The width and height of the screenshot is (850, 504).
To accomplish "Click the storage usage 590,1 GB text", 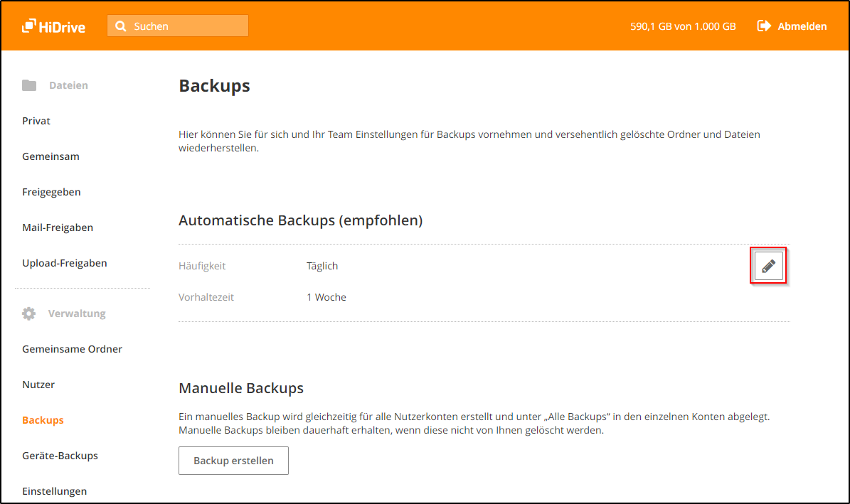I will 683,26.
